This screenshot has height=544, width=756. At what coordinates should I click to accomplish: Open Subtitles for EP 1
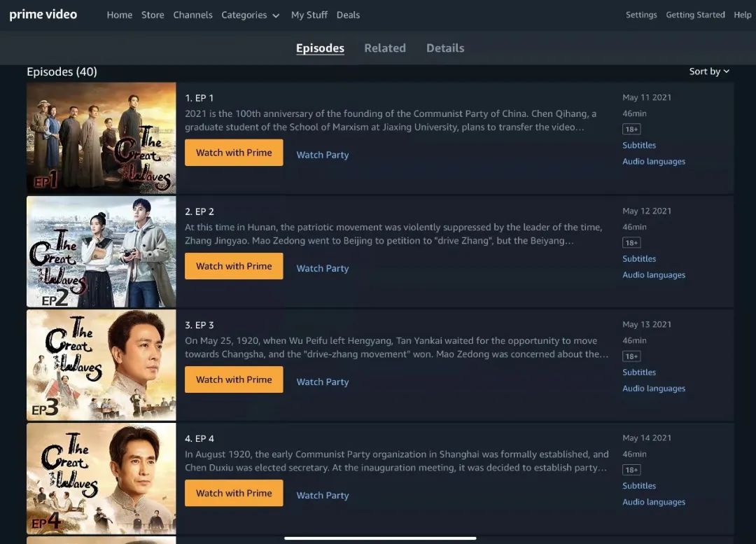click(x=639, y=145)
